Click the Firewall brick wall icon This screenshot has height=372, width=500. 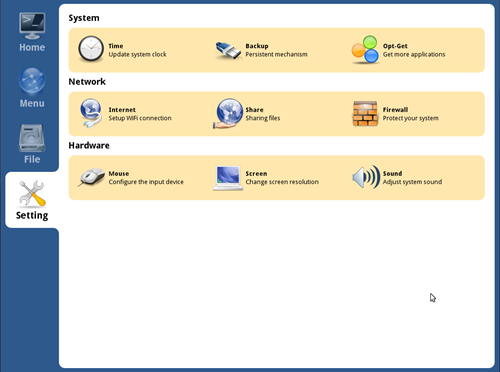365,113
